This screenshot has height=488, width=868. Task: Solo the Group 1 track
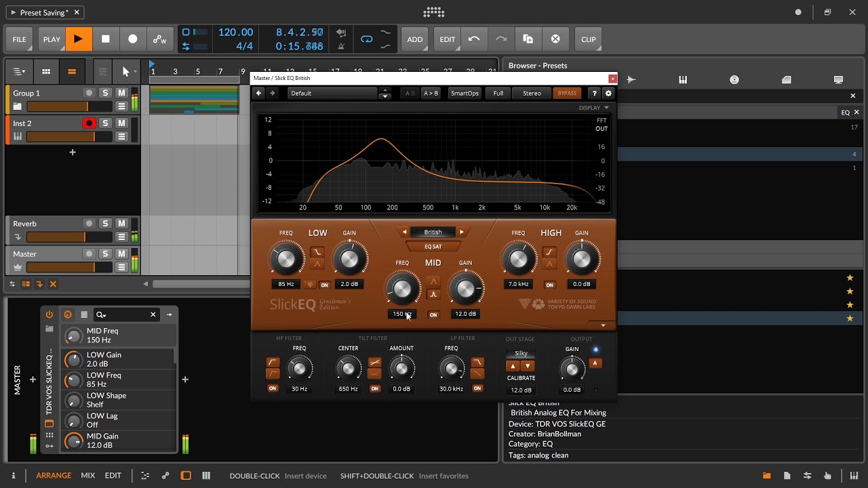[105, 93]
